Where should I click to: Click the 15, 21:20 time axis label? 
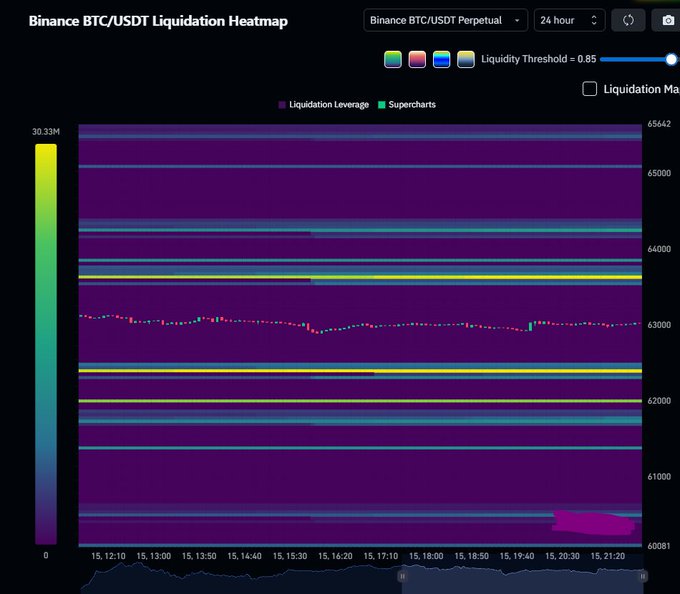tap(608, 556)
